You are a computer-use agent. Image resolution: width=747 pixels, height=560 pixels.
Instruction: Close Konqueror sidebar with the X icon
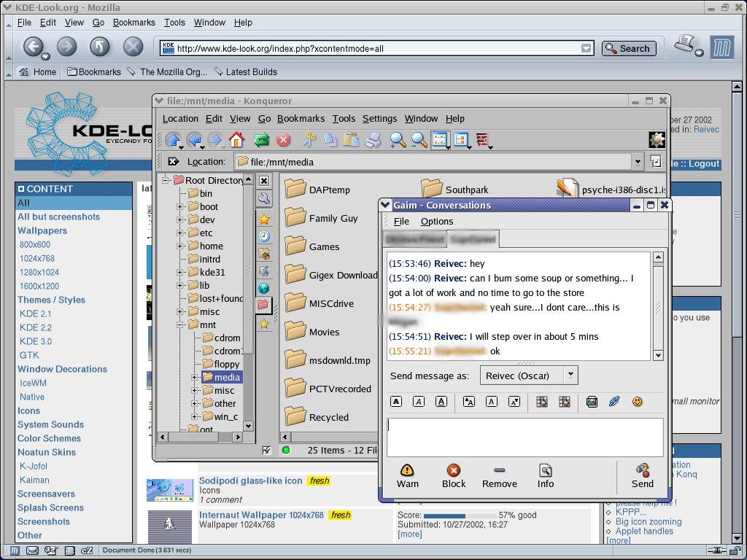264,181
